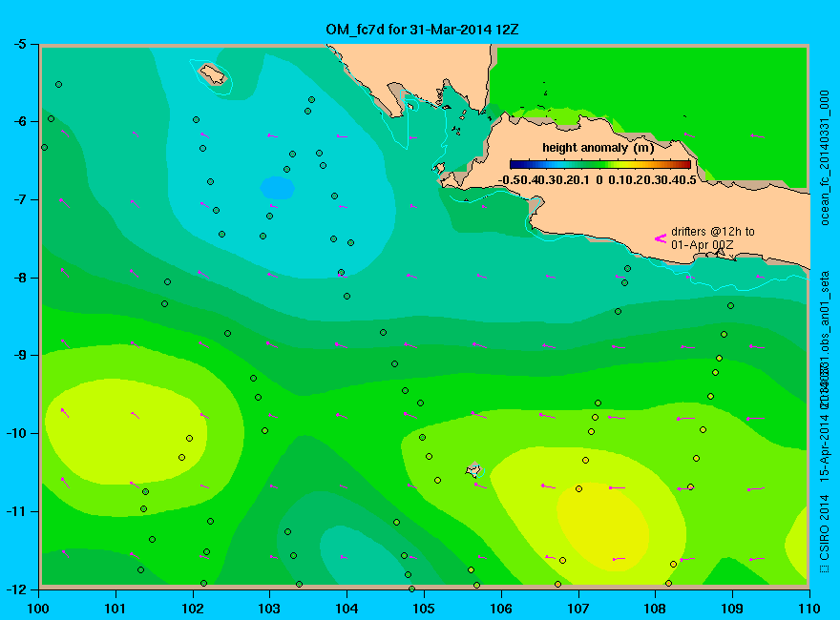
Task: Click the x-axis tick label "110"
Action: point(808,609)
